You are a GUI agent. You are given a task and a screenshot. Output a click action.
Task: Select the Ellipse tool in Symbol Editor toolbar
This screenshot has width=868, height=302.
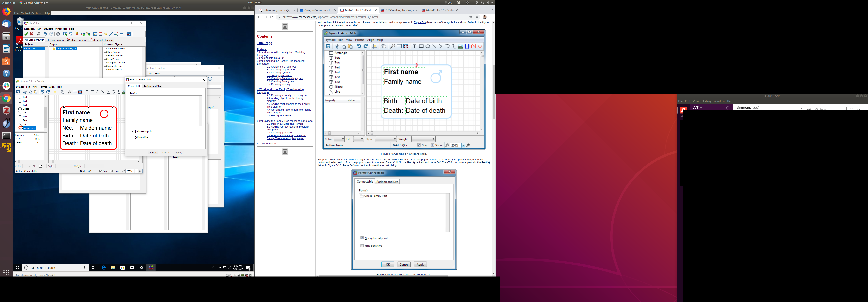point(98,92)
